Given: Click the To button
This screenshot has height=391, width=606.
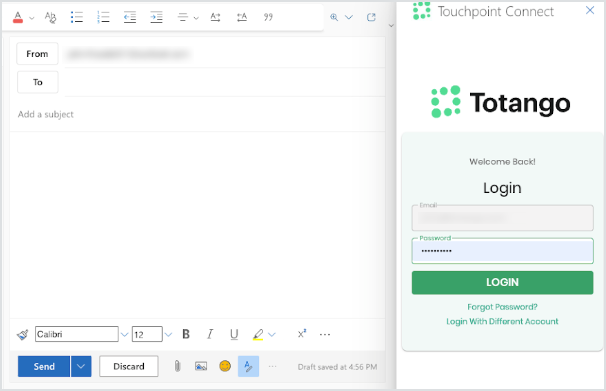Looking at the screenshot, I should click(x=37, y=82).
